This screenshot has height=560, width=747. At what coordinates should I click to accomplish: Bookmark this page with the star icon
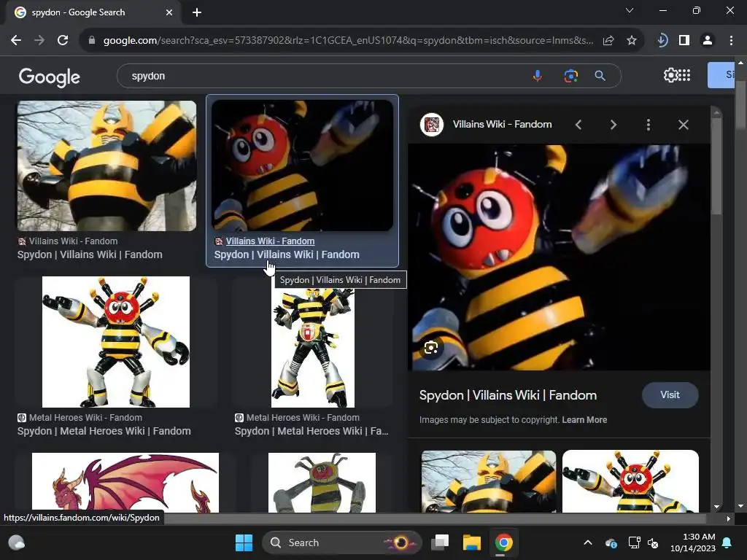tap(632, 41)
